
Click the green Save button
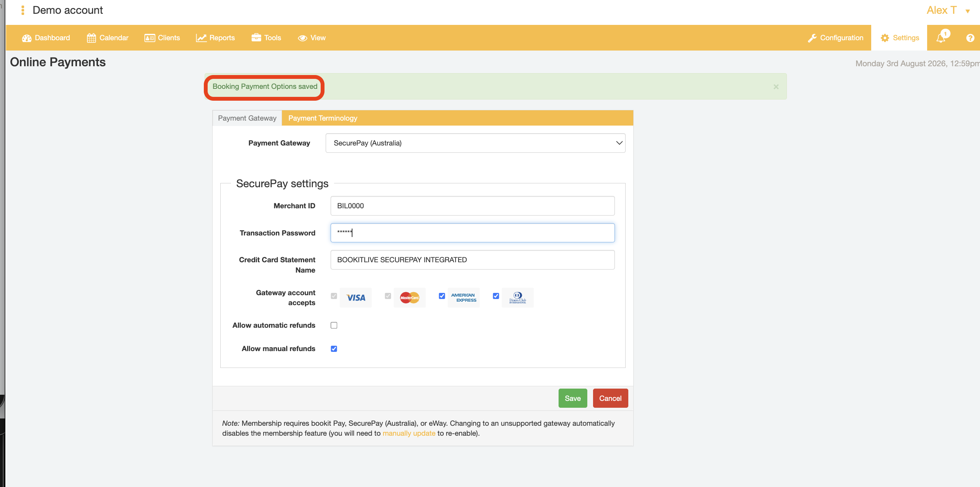tap(573, 398)
